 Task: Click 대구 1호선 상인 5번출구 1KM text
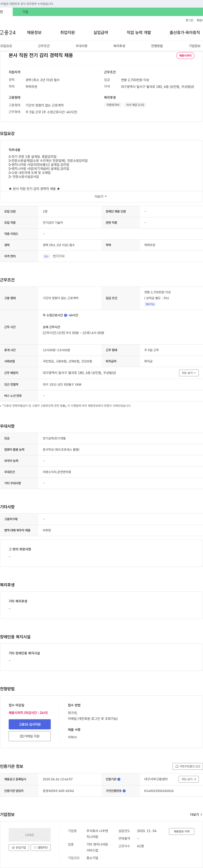point(62,385)
